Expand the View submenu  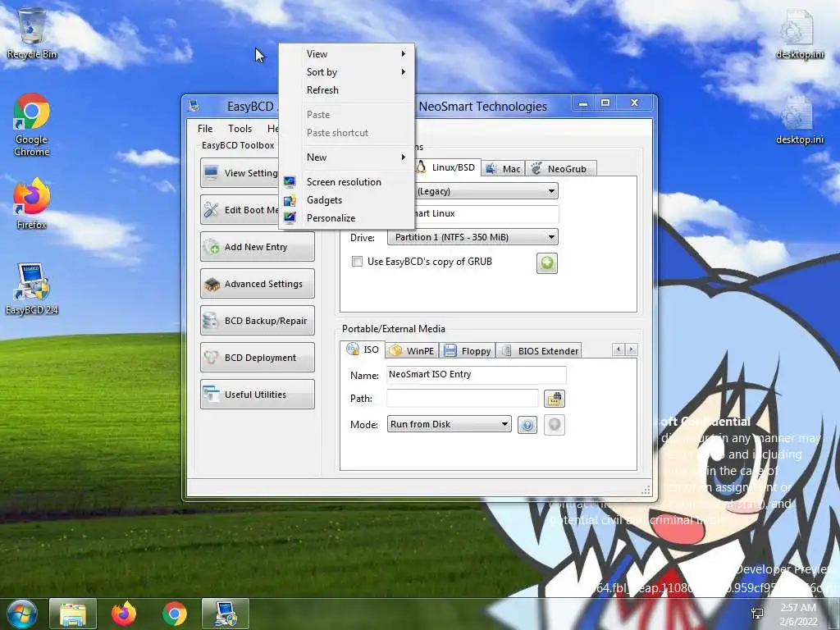point(347,54)
